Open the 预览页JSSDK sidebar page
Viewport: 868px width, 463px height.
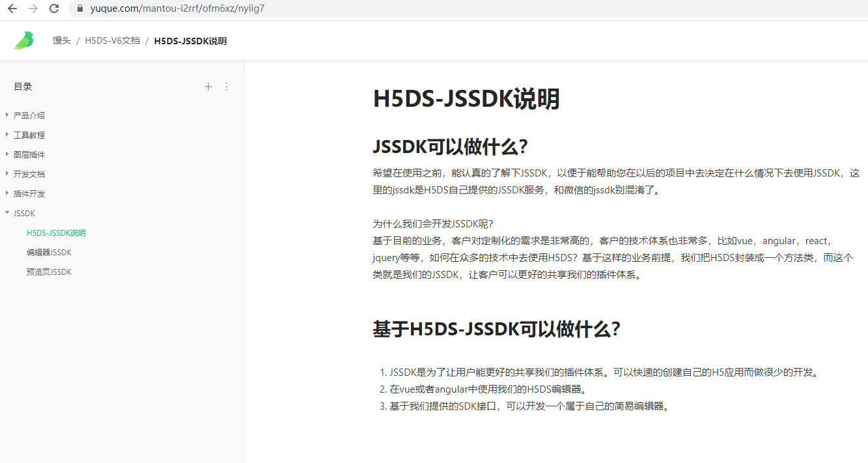point(49,272)
